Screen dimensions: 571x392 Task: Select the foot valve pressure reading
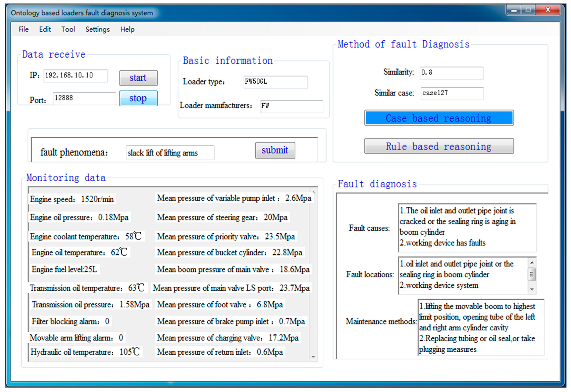point(220,305)
